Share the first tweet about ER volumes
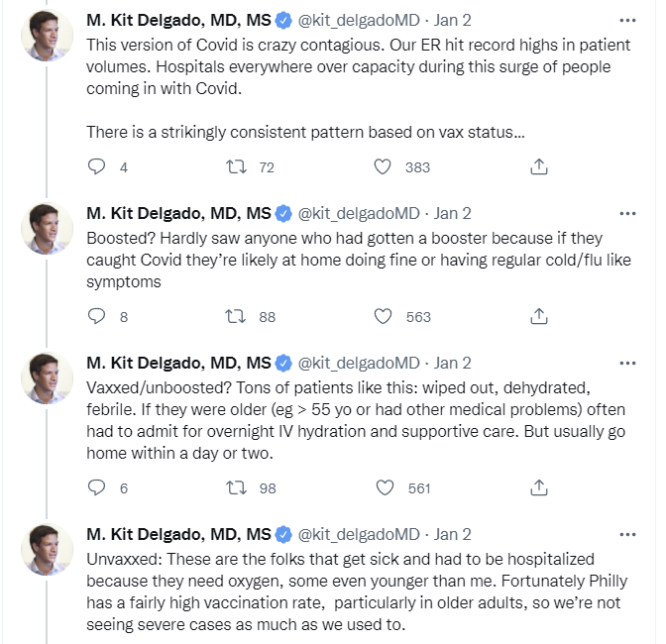Image resolution: width=666 pixels, height=644 pixels. tap(539, 166)
